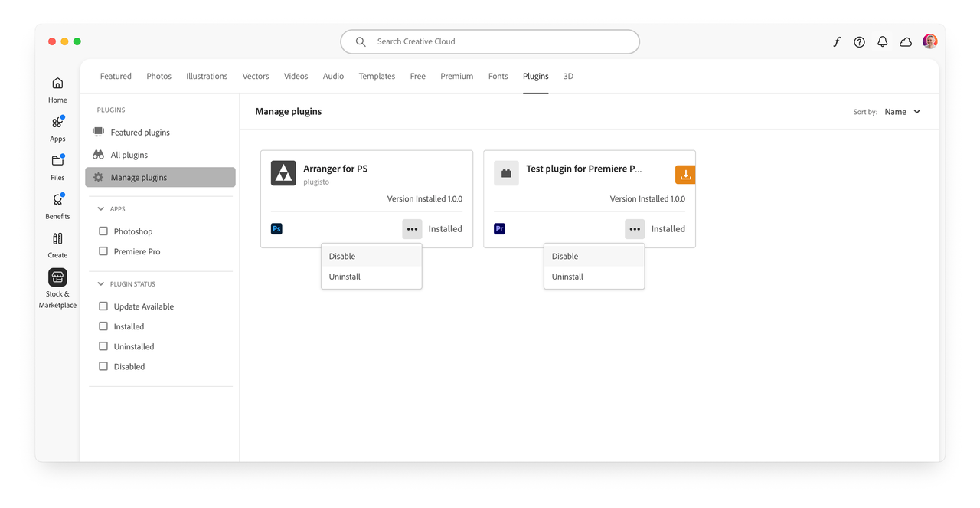Click the Search Creative Cloud field

pos(490,42)
